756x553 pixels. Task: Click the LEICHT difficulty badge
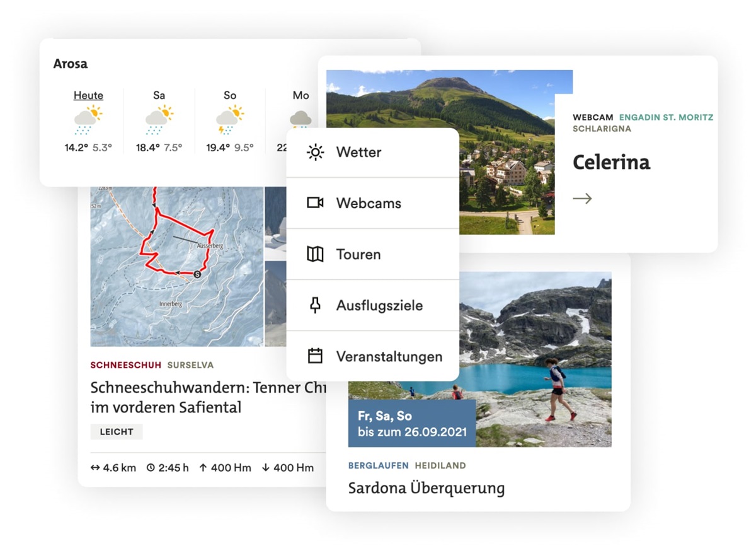click(117, 432)
